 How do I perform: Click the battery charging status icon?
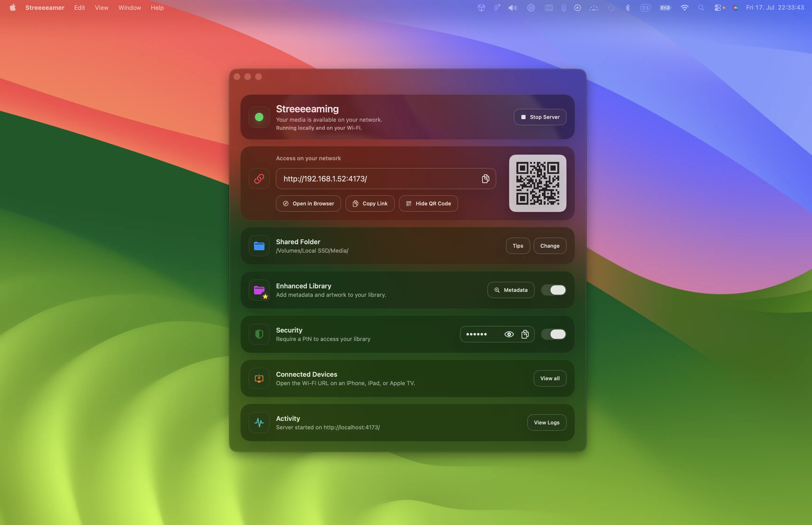click(x=665, y=8)
